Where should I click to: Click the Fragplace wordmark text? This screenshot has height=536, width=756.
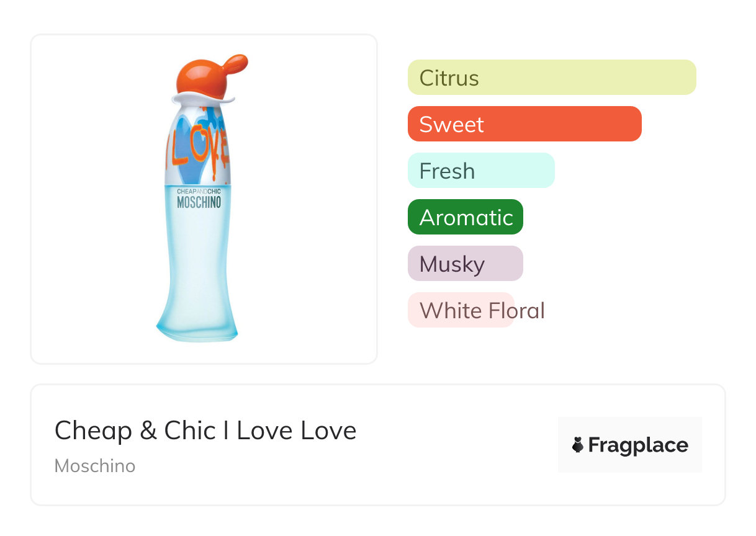638,445
